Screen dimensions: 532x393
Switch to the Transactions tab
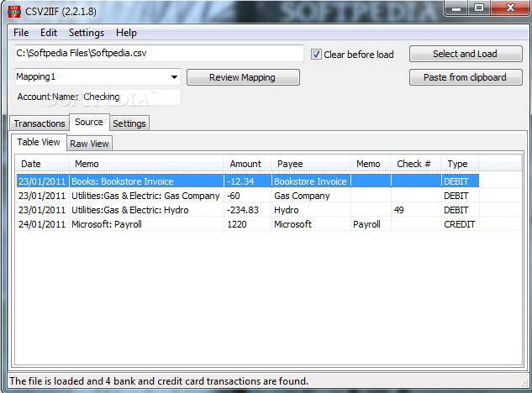point(40,123)
